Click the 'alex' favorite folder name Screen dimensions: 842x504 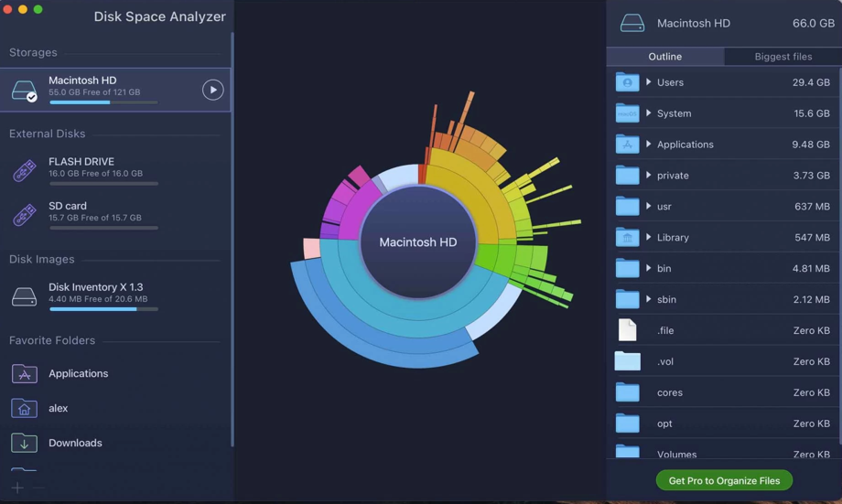(58, 408)
